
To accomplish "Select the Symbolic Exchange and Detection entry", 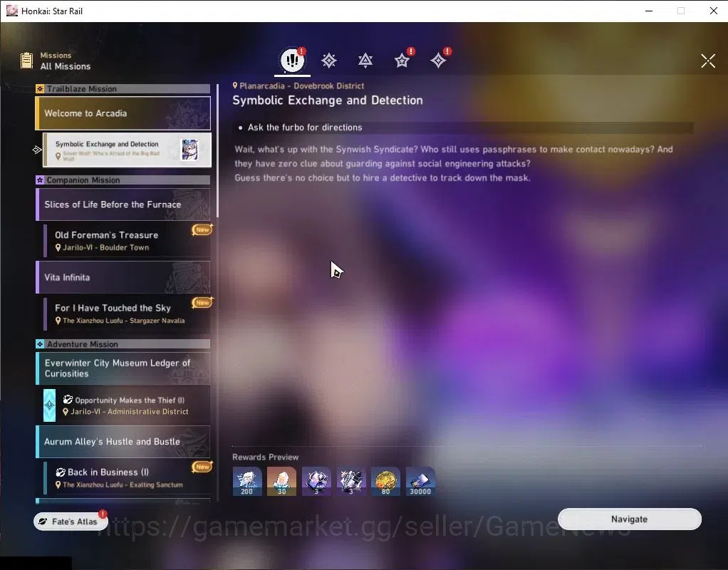I will [127, 150].
